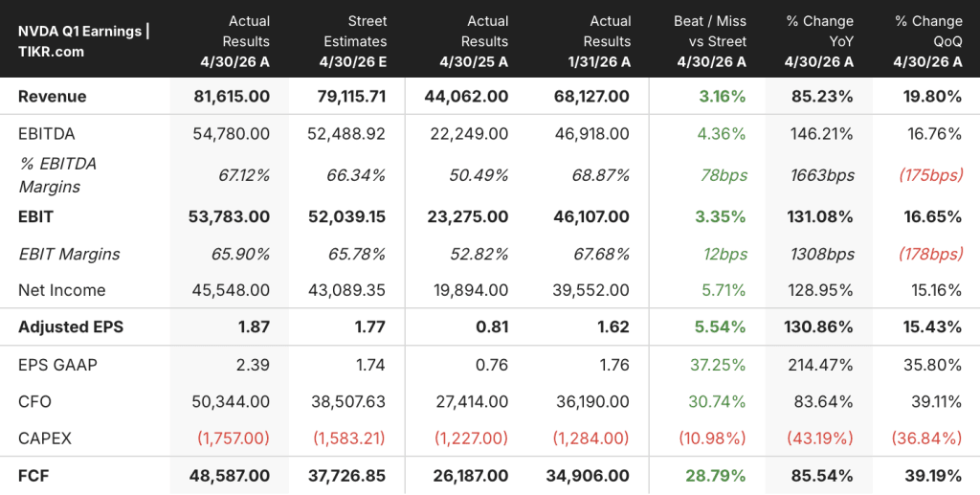Select the EBIT row label
This screenshot has height=495, width=980.
pyautogui.click(x=35, y=217)
